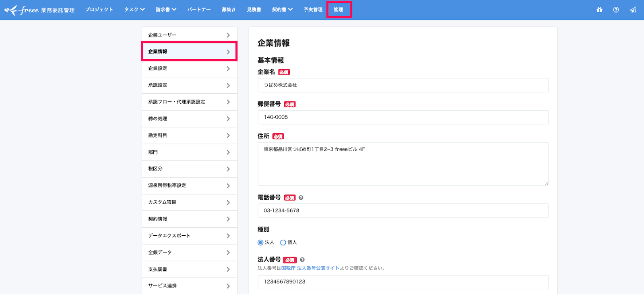The image size is (644, 294).
Task: Click the 住所 text area
Action: pyautogui.click(x=403, y=164)
